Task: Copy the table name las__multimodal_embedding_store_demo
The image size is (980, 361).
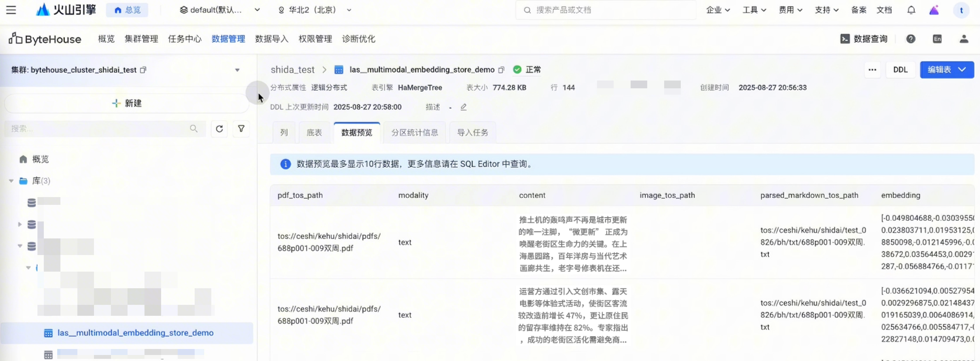Action: (x=501, y=70)
